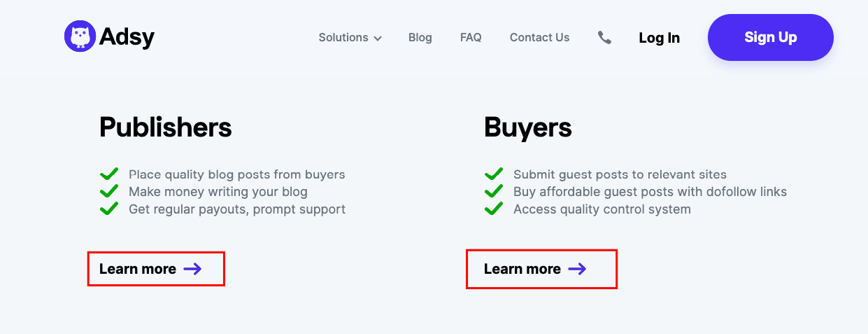Expand the Solutions dropdown chevron

point(378,39)
